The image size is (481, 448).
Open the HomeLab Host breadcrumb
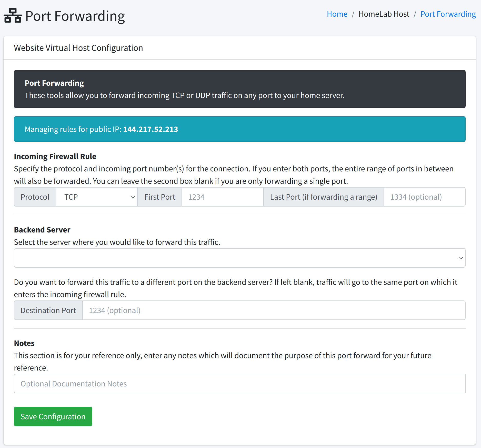[384, 14]
